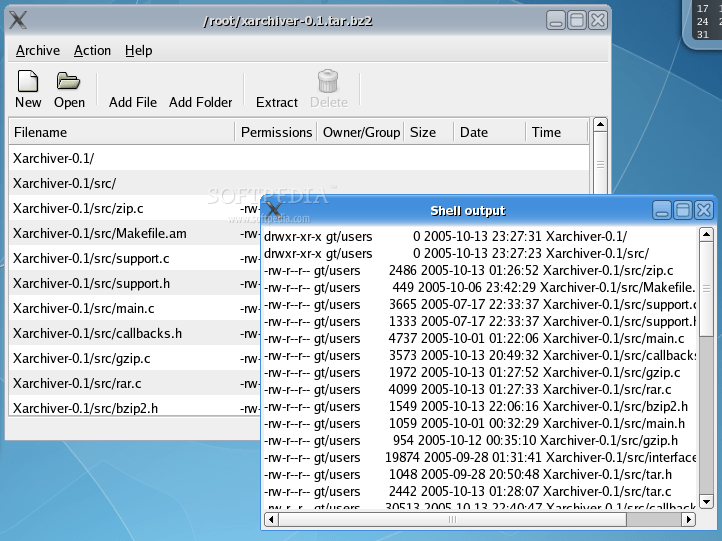Sort by the Size column header
The height and width of the screenshot is (541, 722).
coord(429,132)
